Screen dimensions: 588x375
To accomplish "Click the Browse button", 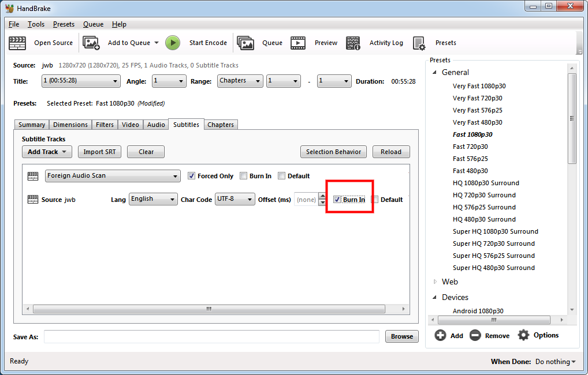I will coord(402,336).
